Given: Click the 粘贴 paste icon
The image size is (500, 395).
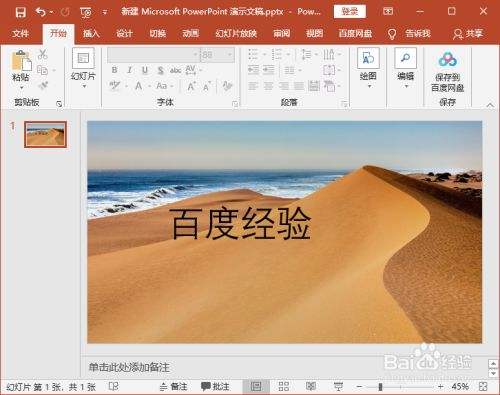Looking at the screenshot, I should click(x=21, y=61).
